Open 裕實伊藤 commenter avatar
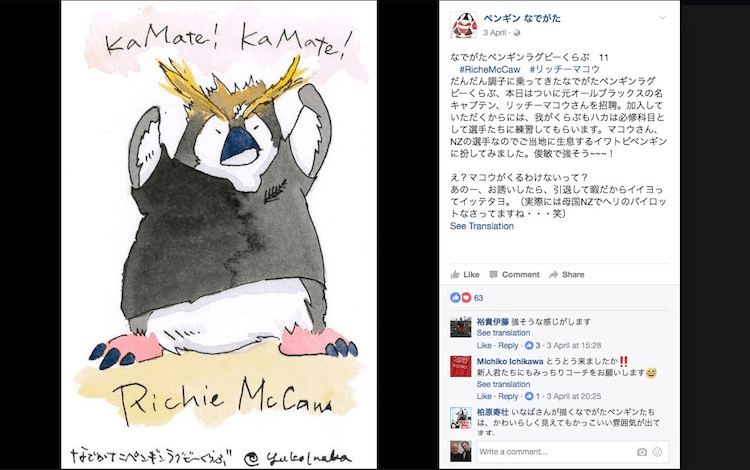750x470 pixels. [461, 328]
